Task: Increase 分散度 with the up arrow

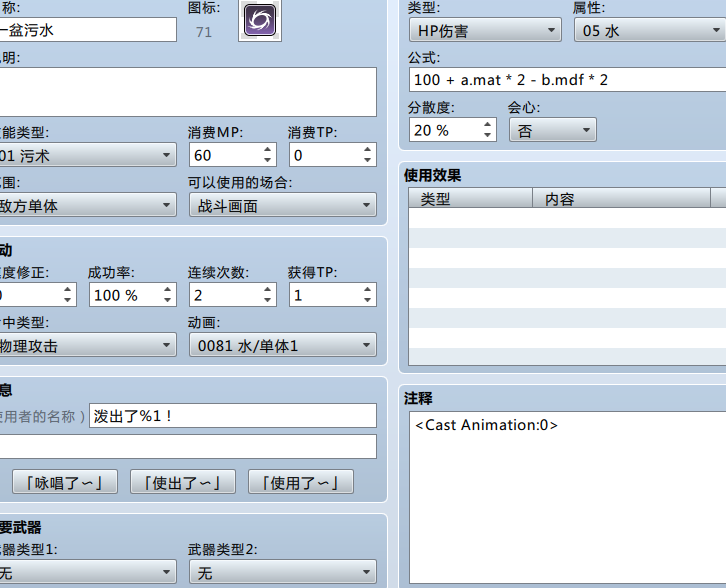Action: pos(488,125)
